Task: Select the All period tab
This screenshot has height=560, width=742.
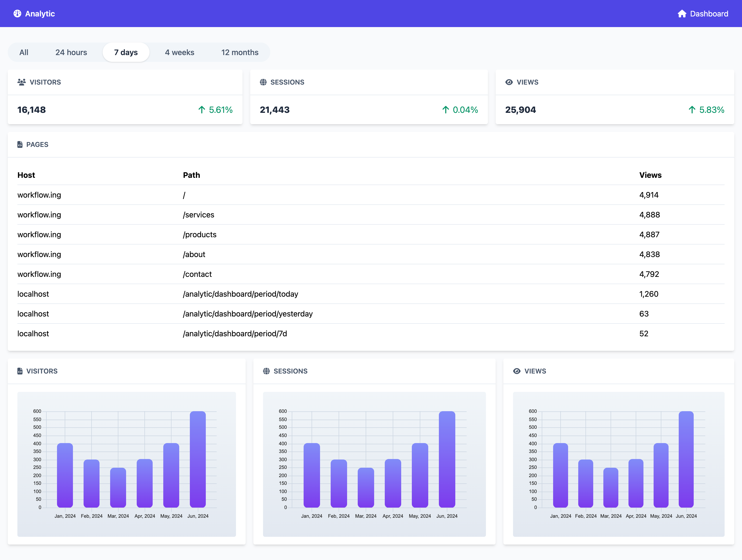Action: pos(24,52)
